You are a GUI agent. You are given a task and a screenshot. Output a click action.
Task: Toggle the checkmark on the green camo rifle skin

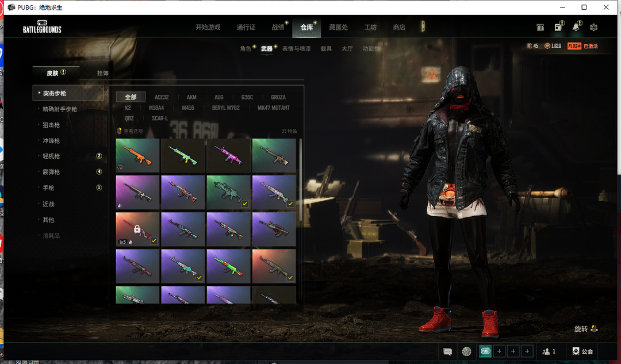tap(246, 204)
